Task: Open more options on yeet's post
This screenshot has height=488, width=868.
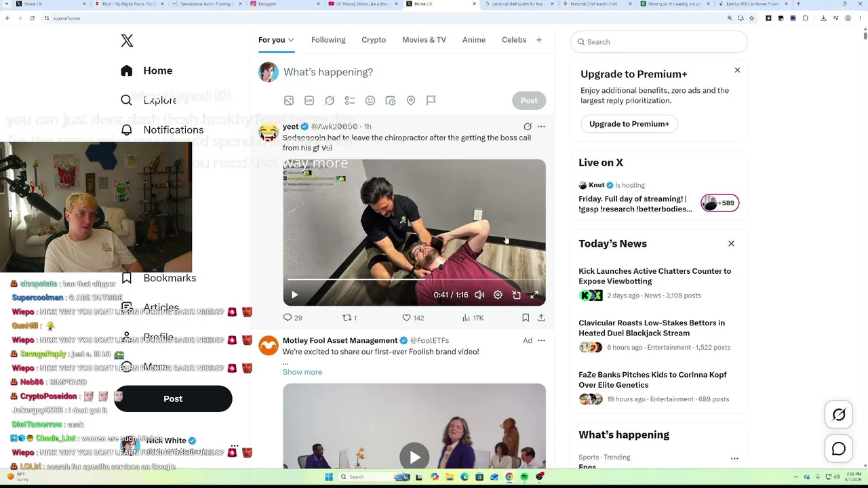Action: (541, 126)
